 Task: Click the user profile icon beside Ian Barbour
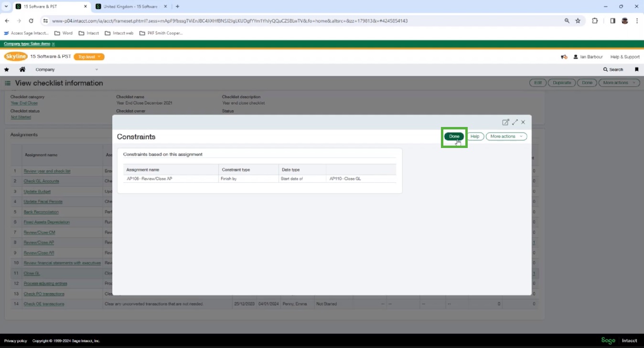[576, 56]
